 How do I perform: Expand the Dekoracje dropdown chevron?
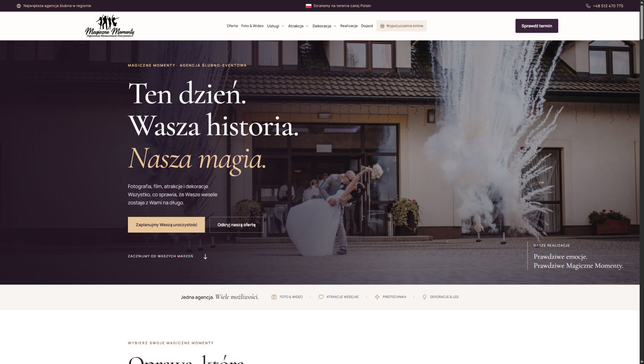click(x=335, y=26)
